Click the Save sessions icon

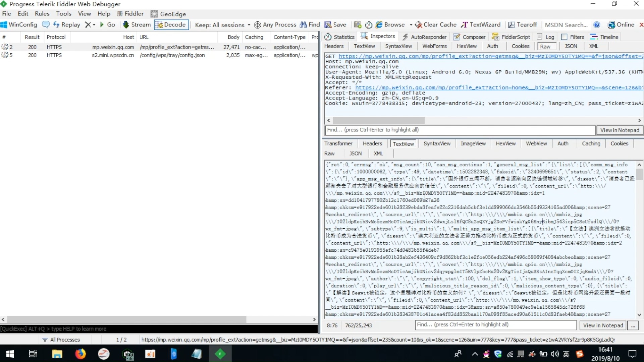[328, 24]
